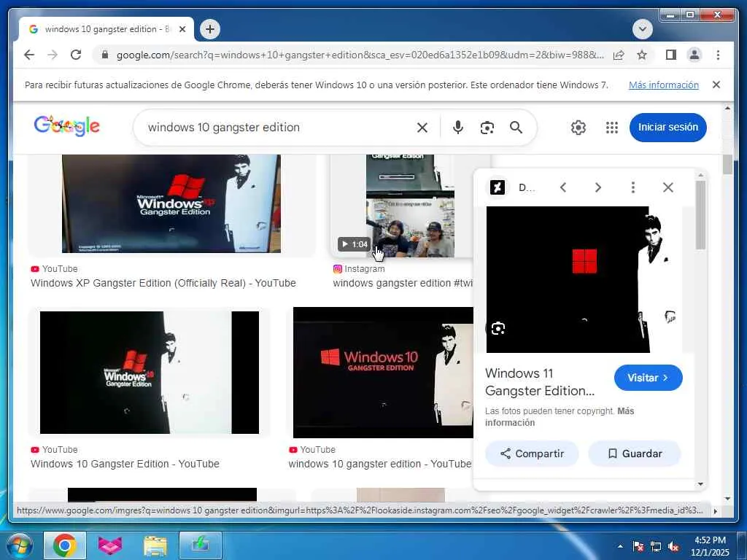The height and width of the screenshot is (560, 747).
Task: Reload the page with the refresh icon
Action: [x=76, y=55]
